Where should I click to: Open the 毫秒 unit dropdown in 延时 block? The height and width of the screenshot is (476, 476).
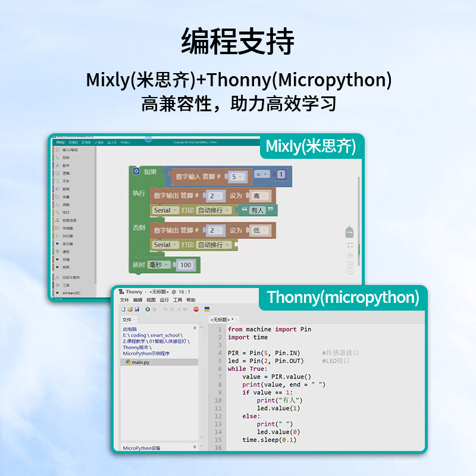coord(159,265)
